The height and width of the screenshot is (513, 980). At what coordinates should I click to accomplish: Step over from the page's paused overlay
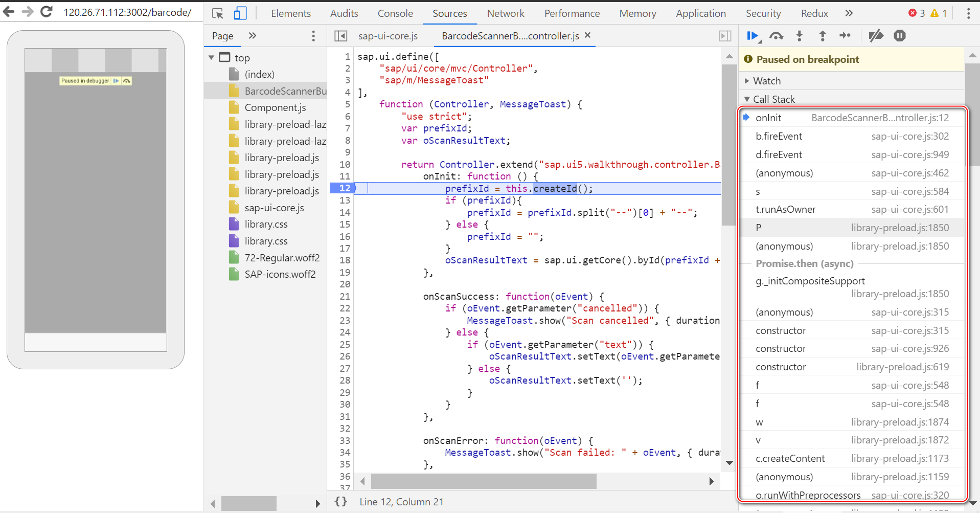coord(126,81)
